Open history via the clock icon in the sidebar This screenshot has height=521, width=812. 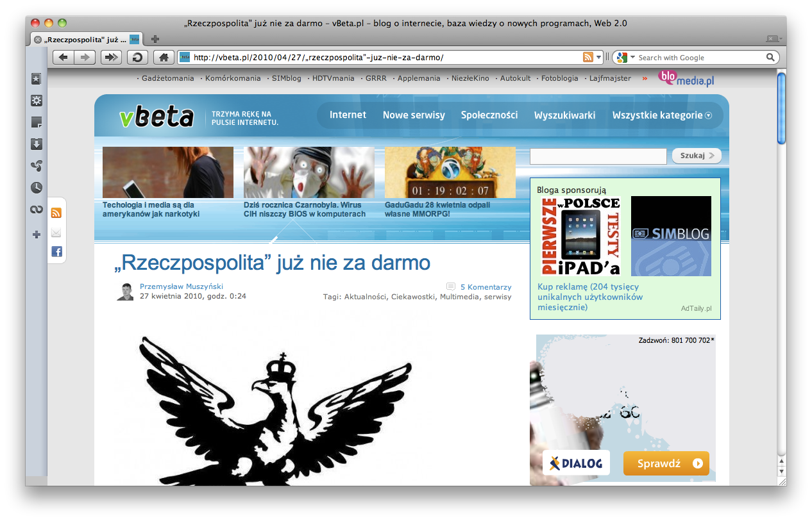pyautogui.click(x=36, y=188)
